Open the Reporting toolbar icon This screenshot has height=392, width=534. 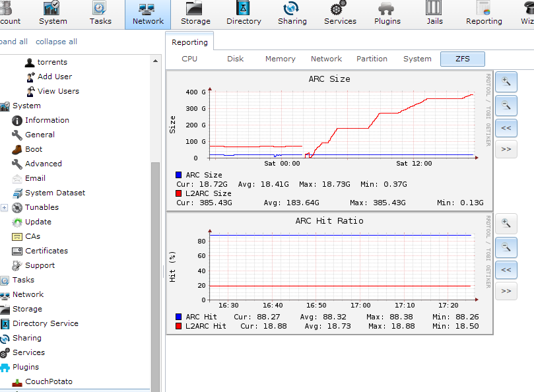484,14
